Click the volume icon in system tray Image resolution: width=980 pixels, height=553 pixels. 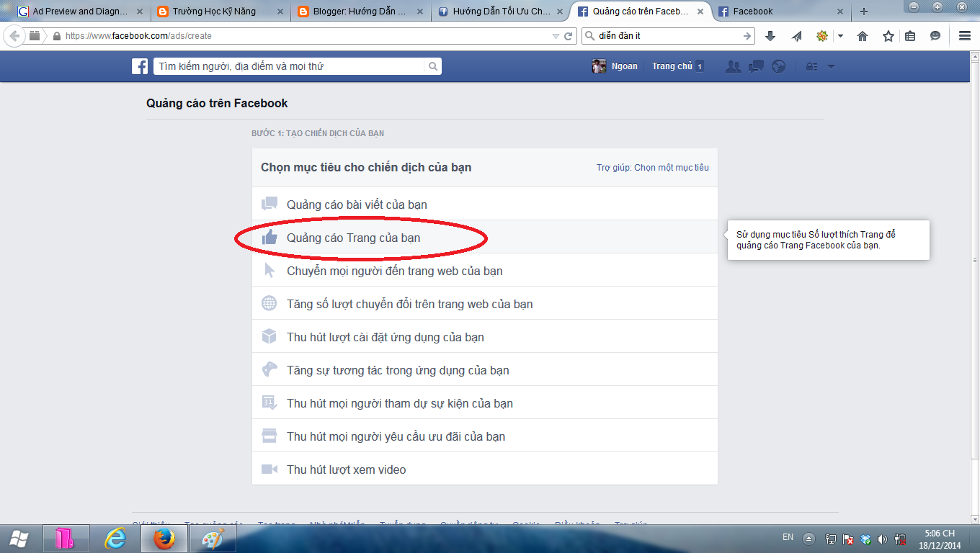coord(882,539)
